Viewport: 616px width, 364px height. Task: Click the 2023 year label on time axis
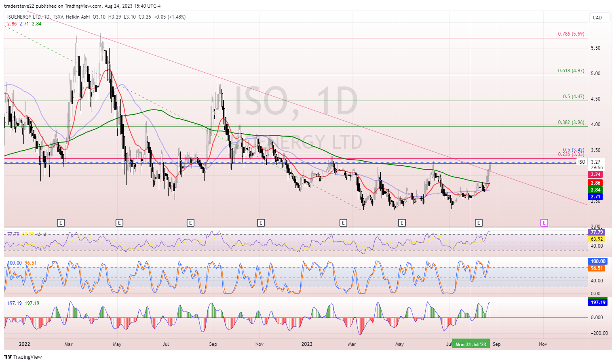(307, 344)
